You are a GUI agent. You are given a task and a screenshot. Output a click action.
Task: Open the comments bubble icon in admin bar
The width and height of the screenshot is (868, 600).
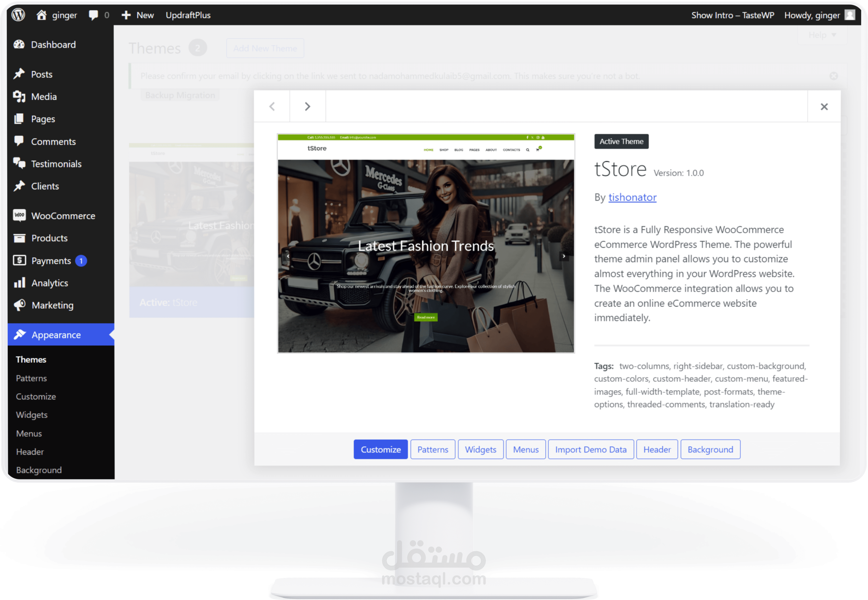click(x=93, y=15)
